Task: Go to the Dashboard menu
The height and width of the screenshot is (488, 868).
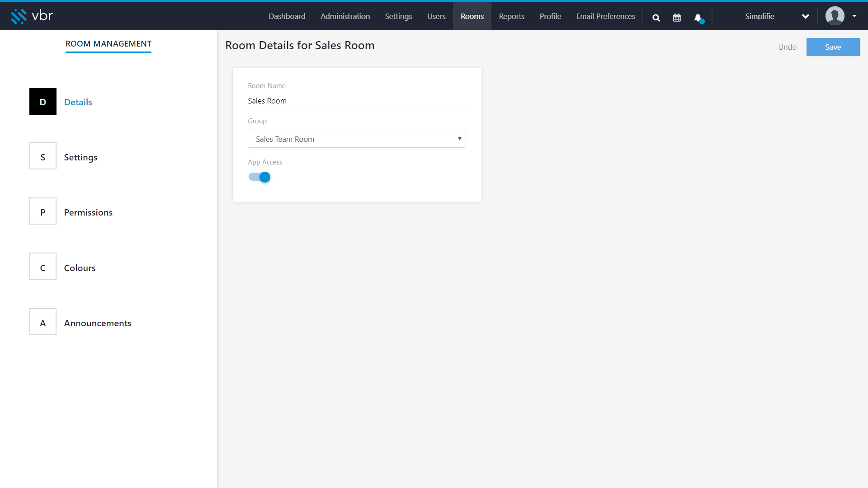Action: coord(287,16)
